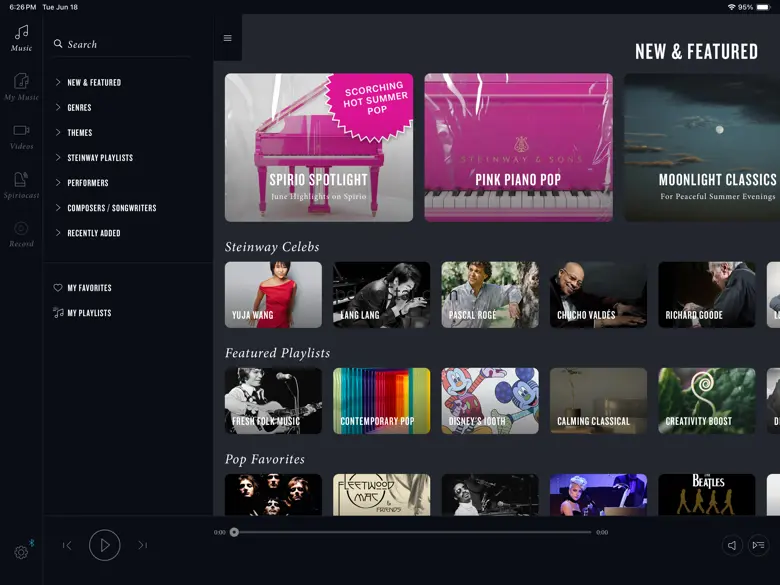Open the Pink Piano Pop card
780x585 pixels.
pyautogui.click(x=518, y=148)
